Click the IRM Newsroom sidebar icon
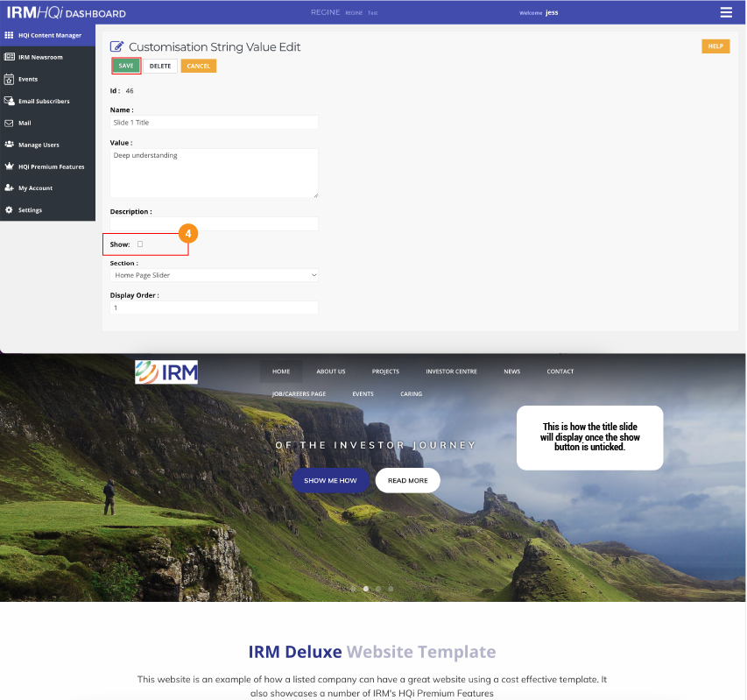The height and width of the screenshot is (700, 747). (x=9, y=57)
